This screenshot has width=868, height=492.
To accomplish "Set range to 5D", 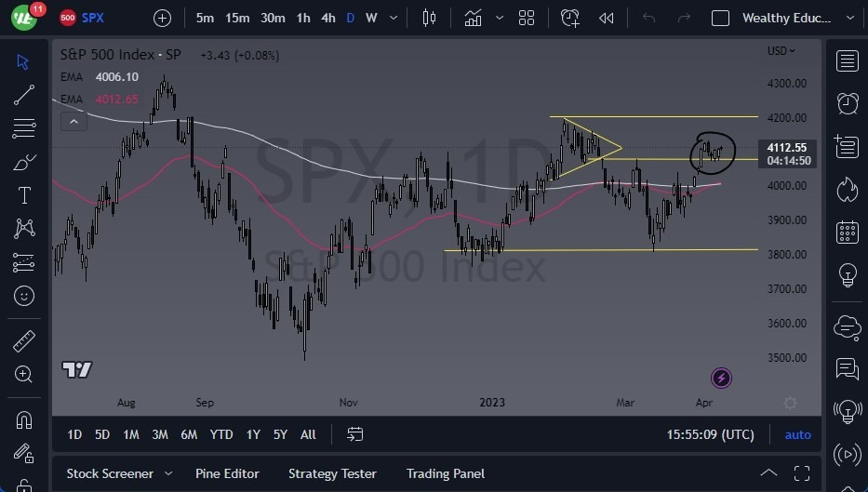I will tap(102, 435).
